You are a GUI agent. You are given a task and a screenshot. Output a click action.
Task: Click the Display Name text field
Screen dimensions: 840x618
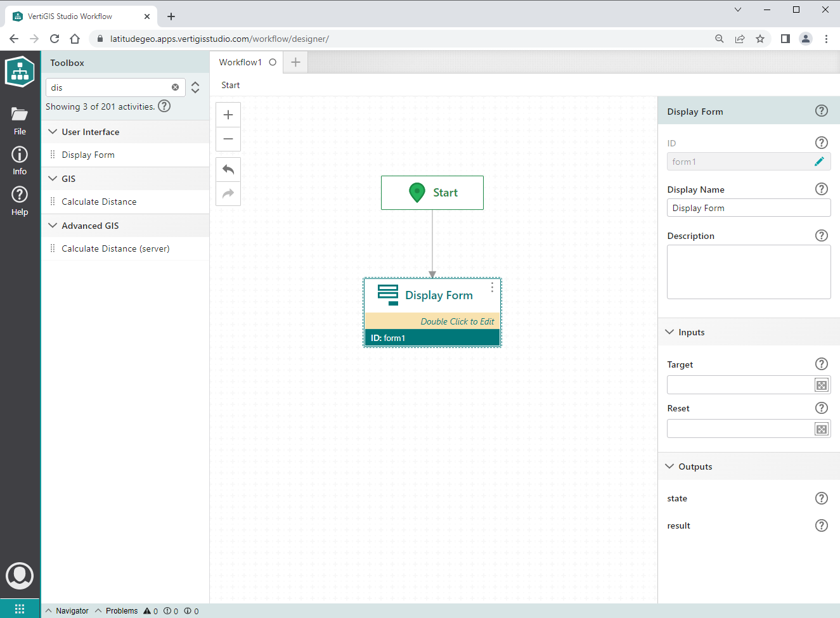point(748,208)
